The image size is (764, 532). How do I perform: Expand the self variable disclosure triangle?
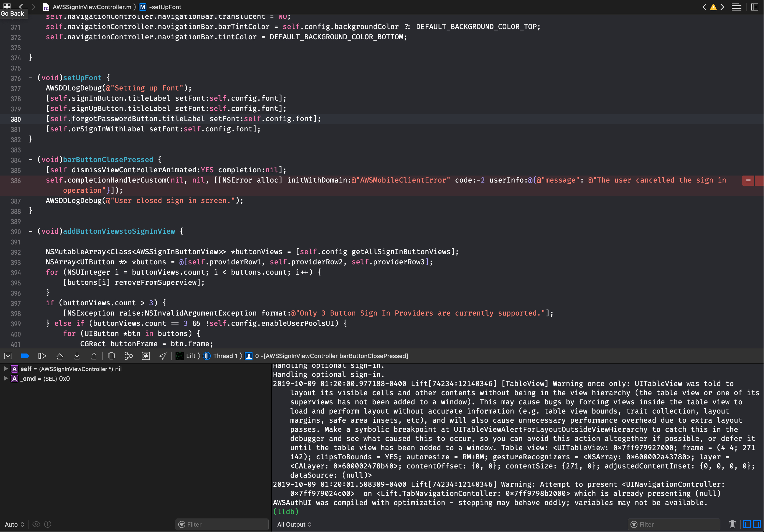pyautogui.click(x=5, y=369)
